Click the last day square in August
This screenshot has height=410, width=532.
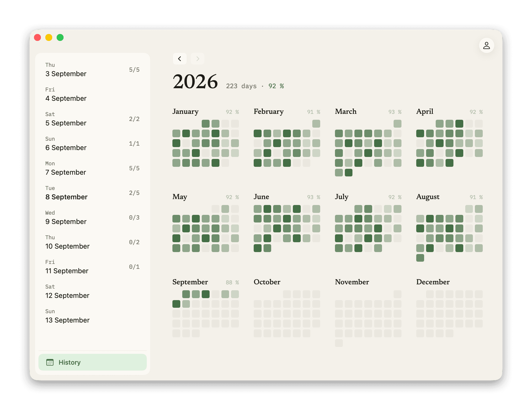pos(420,258)
